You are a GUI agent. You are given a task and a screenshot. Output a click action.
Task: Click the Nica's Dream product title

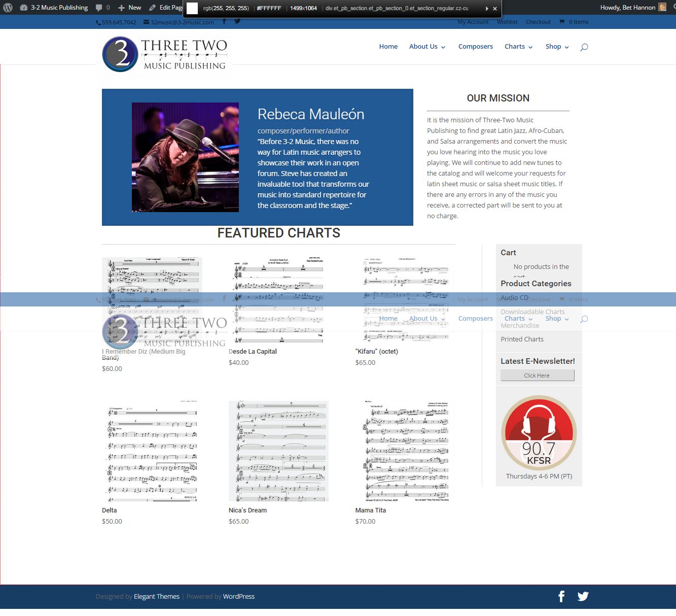click(x=247, y=510)
